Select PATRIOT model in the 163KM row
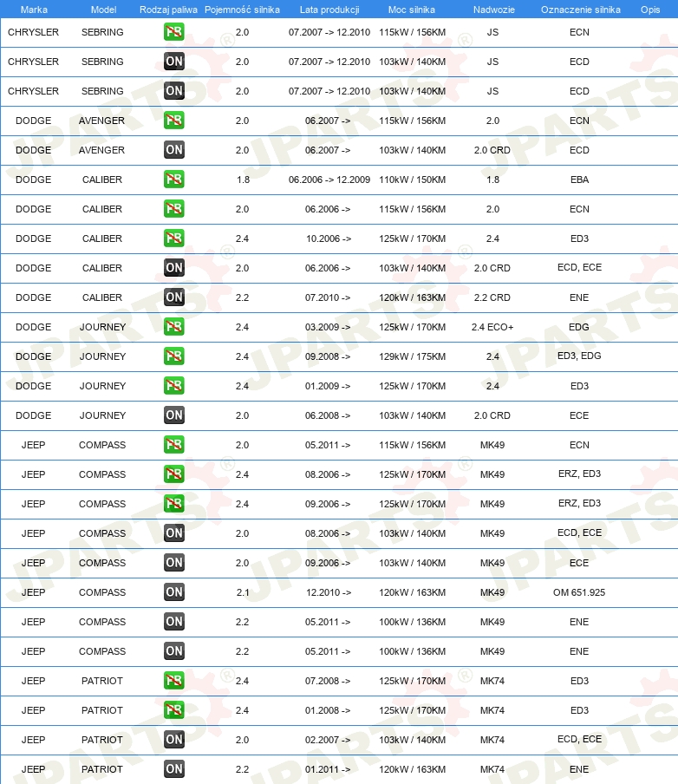Viewport: 678px width, 784px height. click(x=102, y=769)
